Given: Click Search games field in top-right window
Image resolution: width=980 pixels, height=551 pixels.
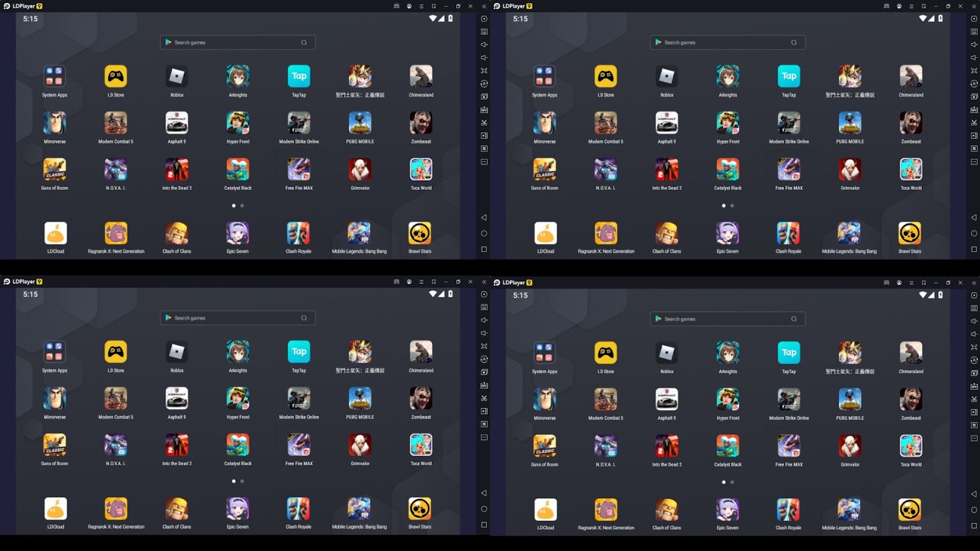Looking at the screenshot, I should pyautogui.click(x=728, y=42).
